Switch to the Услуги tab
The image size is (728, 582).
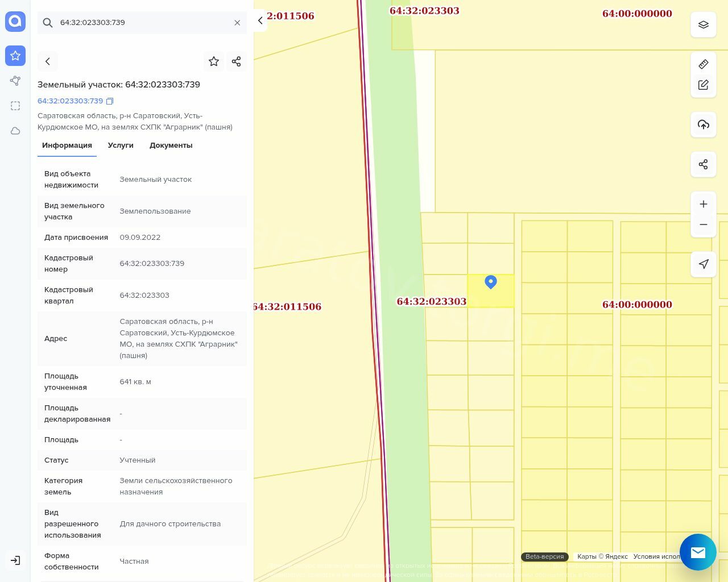coord(121,145)
